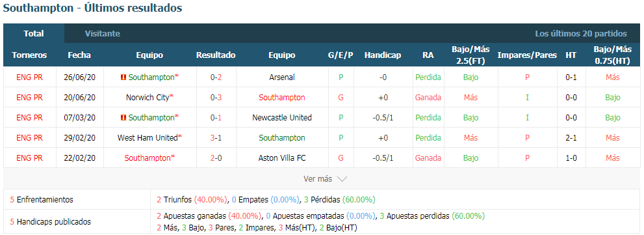Click the Handicap column header

383,55
